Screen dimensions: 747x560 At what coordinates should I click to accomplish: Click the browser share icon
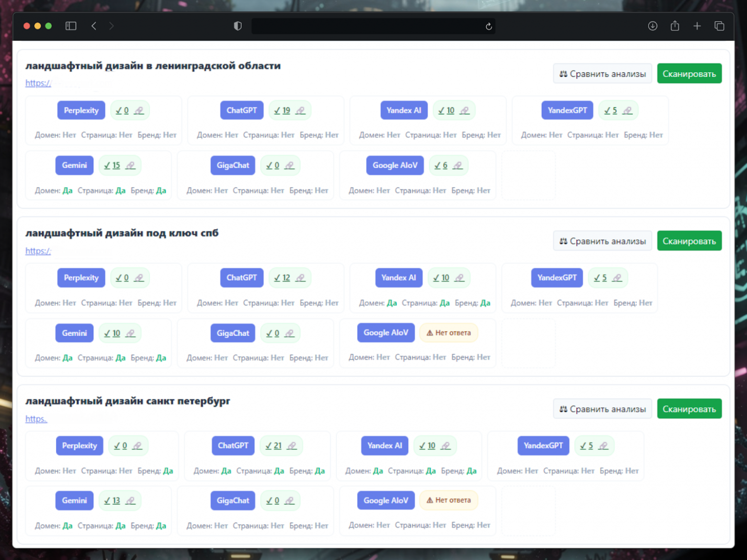(675, 26)
